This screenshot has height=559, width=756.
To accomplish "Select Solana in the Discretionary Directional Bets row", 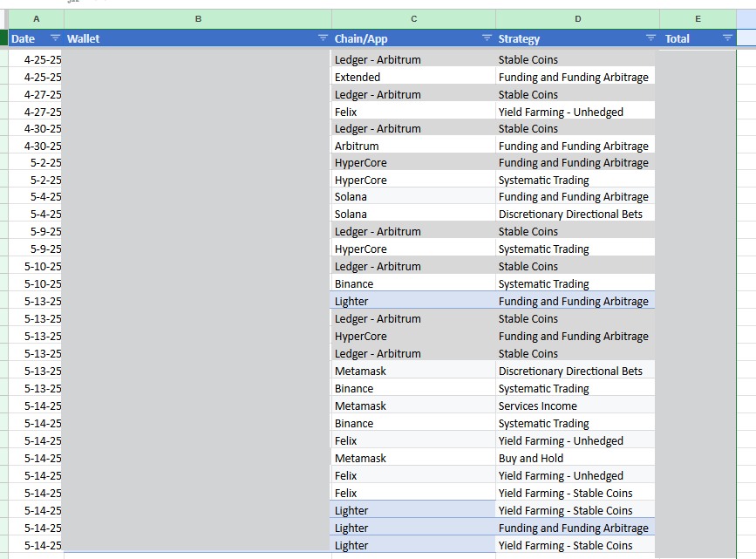I will coord(413,215).
